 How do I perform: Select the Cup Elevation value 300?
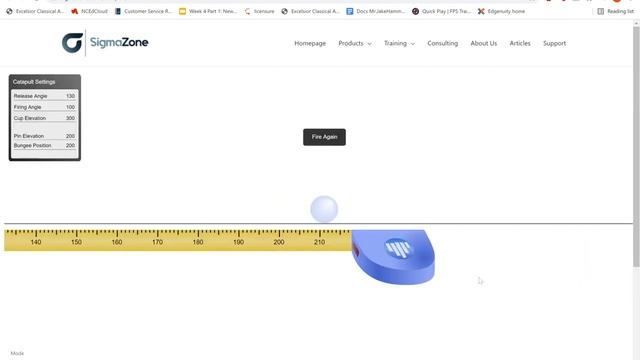pyautogui.click(x=70, y=118)
